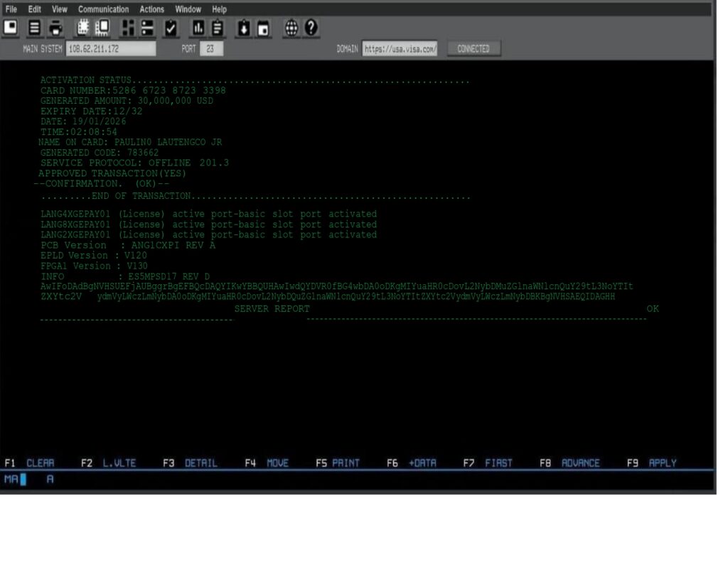Open the File menu

click(11, 9)
